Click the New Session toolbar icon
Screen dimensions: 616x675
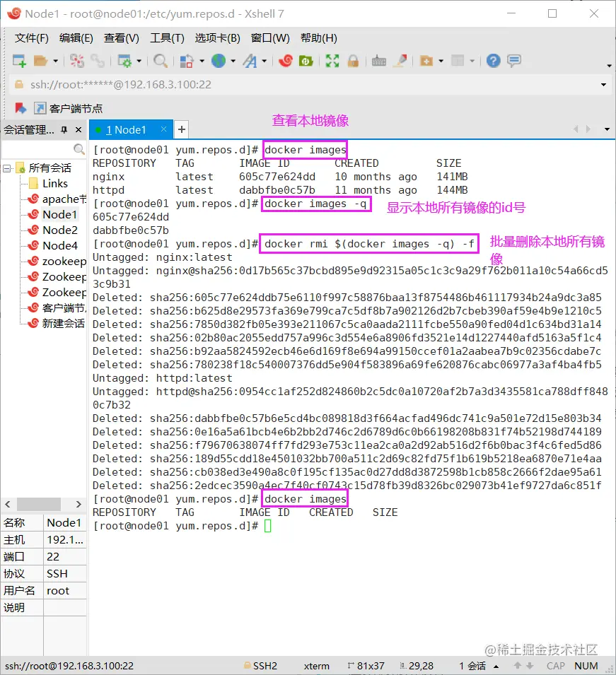[19, 61]
